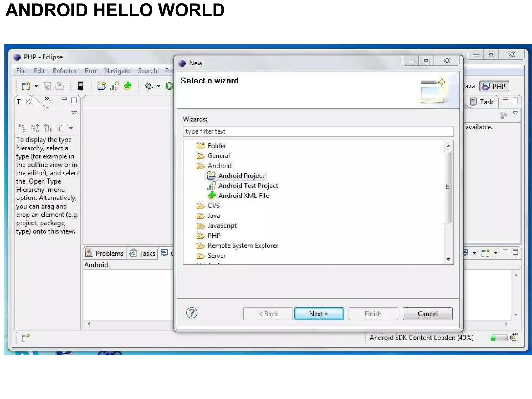The image size is (532, 399).
Task: Click the show type hierarchy icon
Action: pyautogui.click(x=23, y=128)
